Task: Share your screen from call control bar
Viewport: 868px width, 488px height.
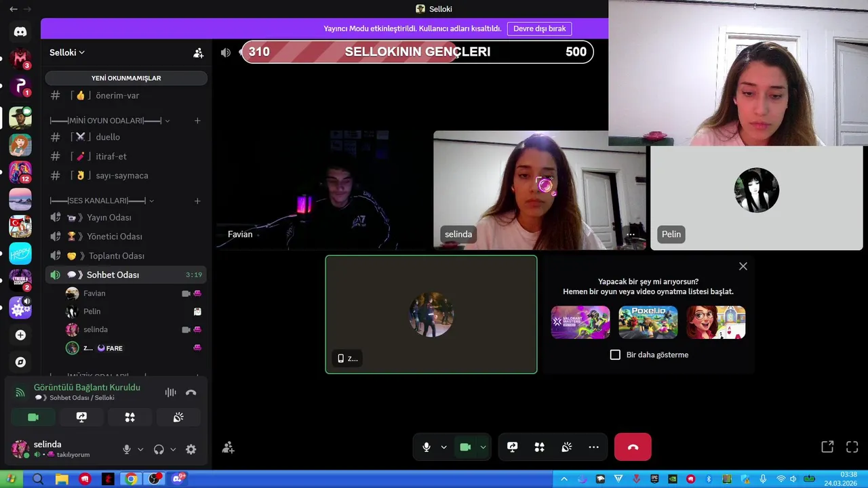Action: pos(512,447)
